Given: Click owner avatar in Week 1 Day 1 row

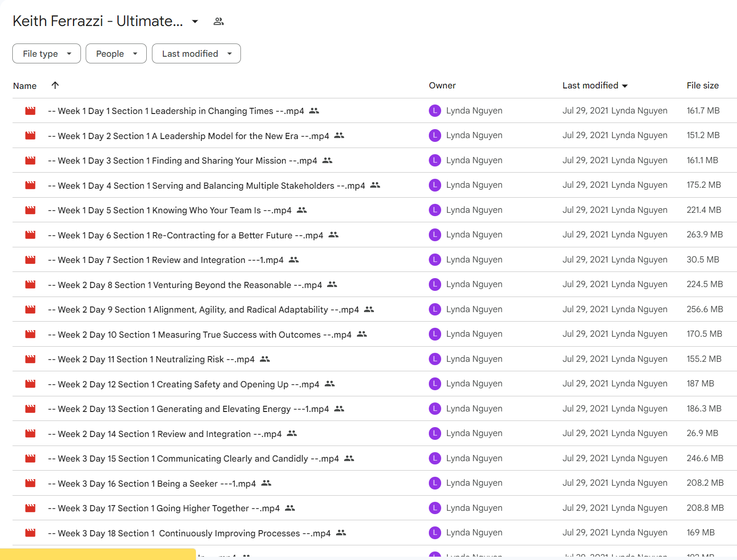Looking at the screenshot, I should (435, 111).
